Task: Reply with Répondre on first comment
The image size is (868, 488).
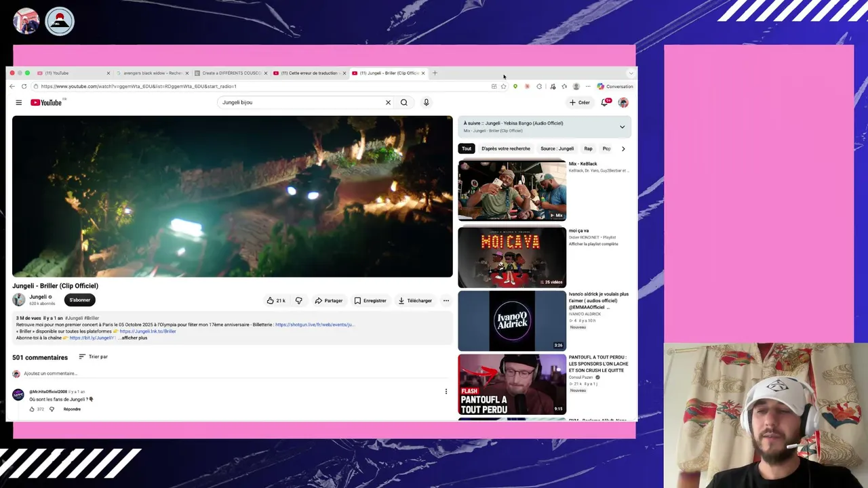Action: pos(72,409)
